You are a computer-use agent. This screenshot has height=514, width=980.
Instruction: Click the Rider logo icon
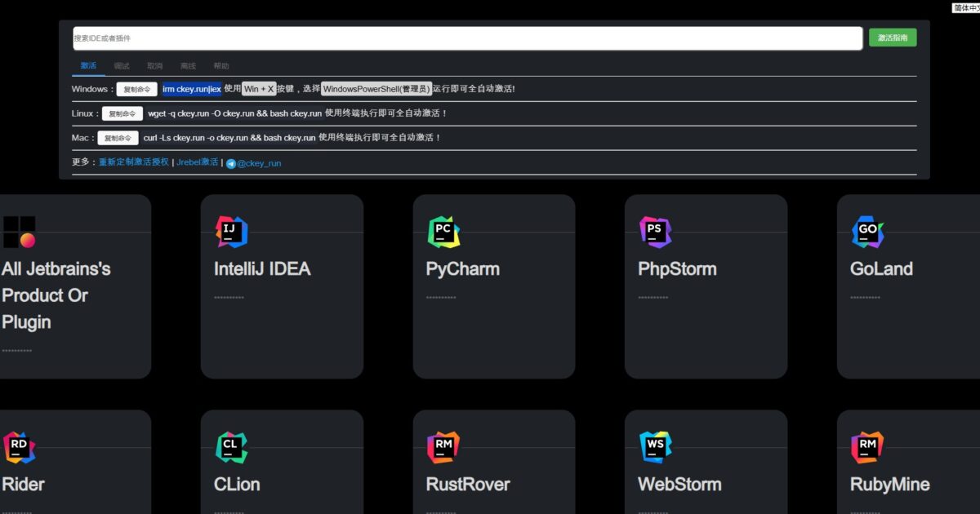pos(19,447)
